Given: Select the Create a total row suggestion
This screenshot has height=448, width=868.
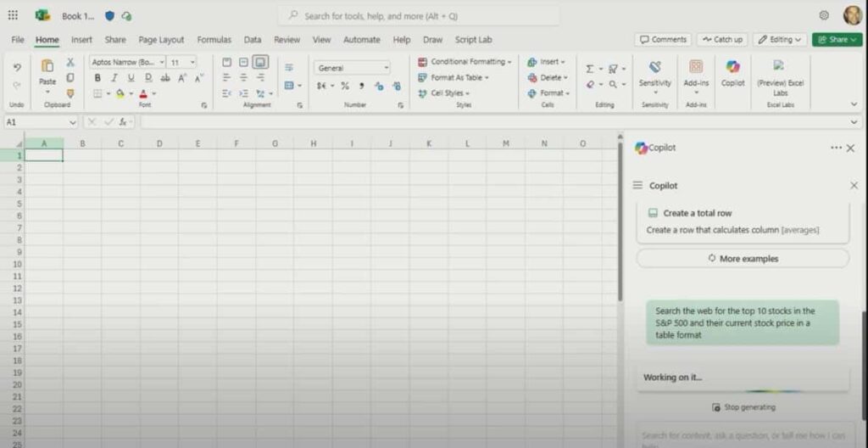Looking at the screenshot, I should (743, 221).
